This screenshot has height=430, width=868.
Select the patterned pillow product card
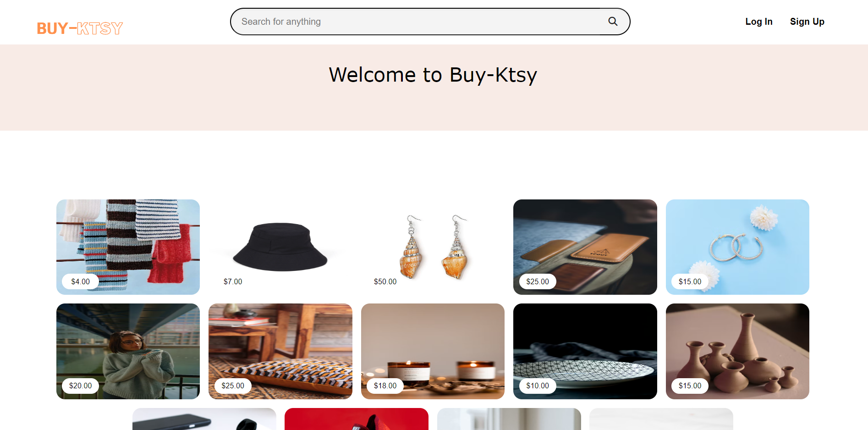click(x=280, y=351)
